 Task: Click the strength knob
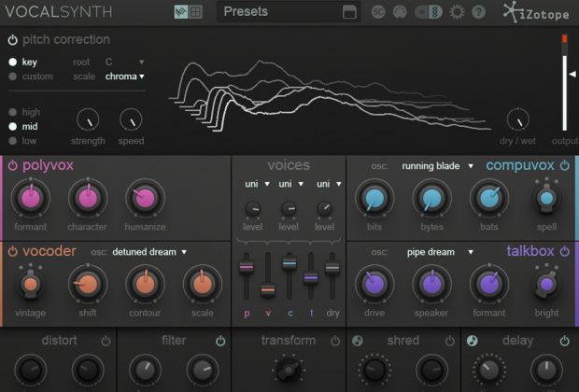[88, 120]
